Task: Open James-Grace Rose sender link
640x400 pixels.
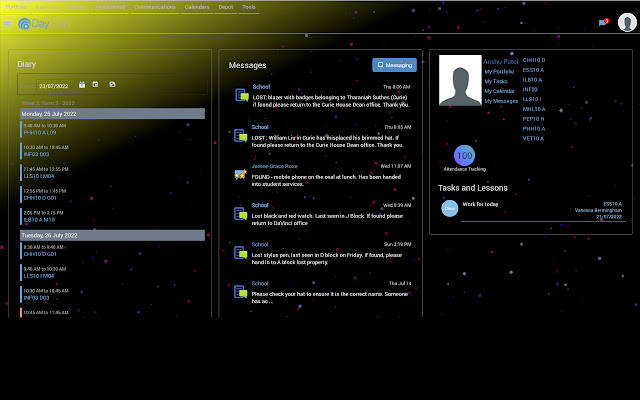Action: [274, 166]
